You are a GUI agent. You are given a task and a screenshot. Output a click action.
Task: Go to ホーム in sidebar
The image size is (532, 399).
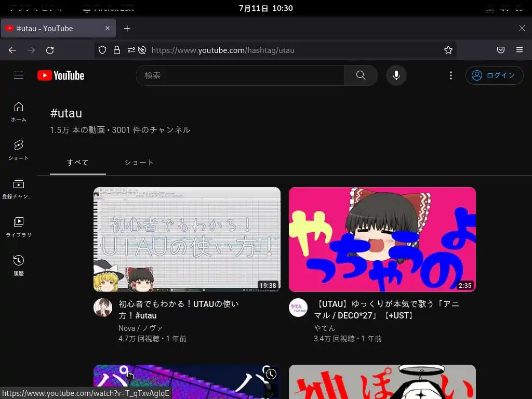pos(19,112)
